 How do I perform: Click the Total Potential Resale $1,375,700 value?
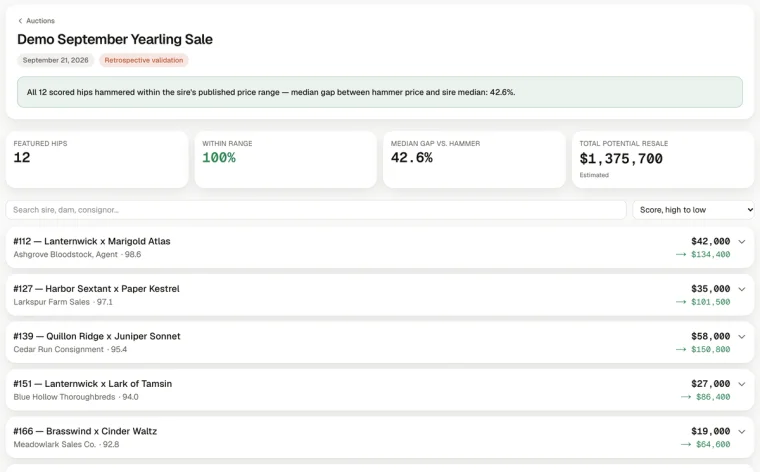coord(621,158)
